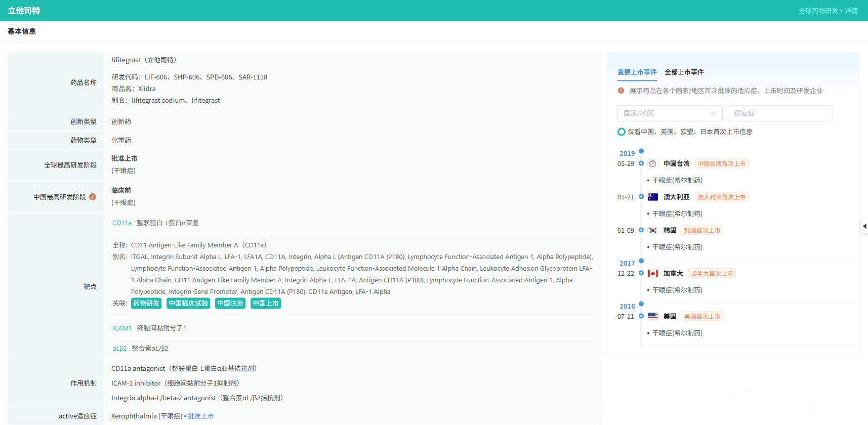Image resolution: width=868 pixels, height=425 pixels.
Task: Click the 批准上市 link after Xerophthalmia
Action: (x=201, y=416)
